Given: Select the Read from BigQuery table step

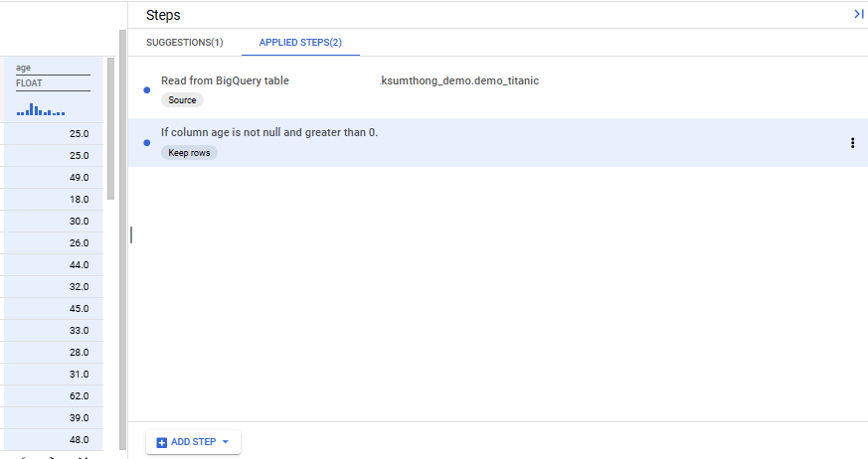Looking at the screenshot, I should [x=225, y=80].
